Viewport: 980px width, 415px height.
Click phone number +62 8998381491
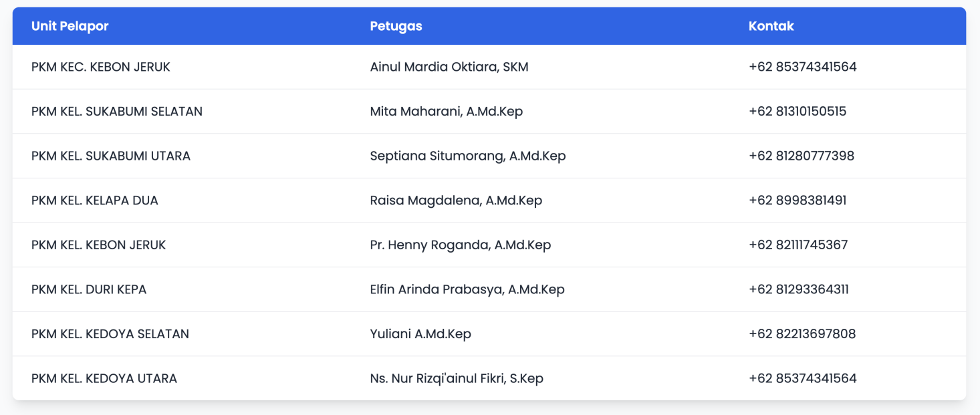798,200
